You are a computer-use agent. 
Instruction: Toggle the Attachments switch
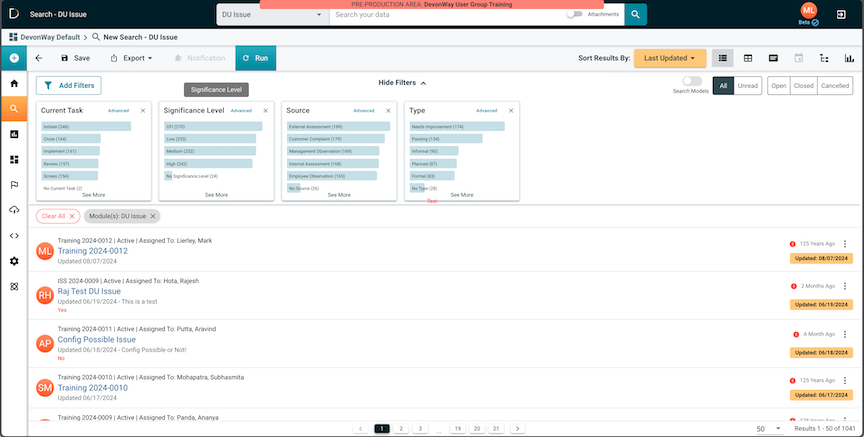[x=575, y=14]
